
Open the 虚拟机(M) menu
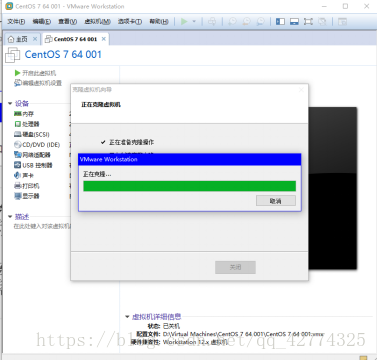click(97, 22)
